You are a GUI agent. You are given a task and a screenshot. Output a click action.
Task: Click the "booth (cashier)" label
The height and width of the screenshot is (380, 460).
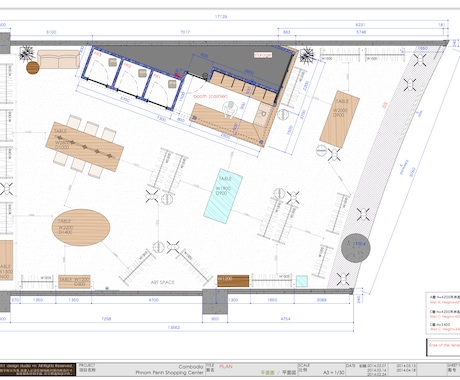tap(210, 96)
